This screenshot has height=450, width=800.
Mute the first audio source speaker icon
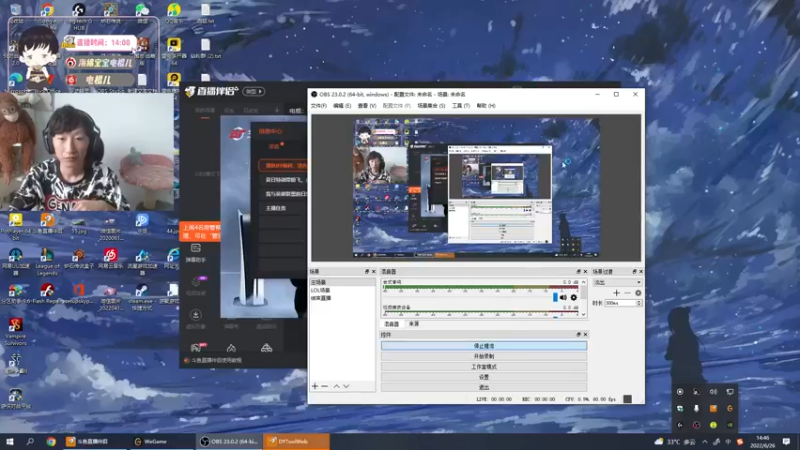tap(563, 297)
